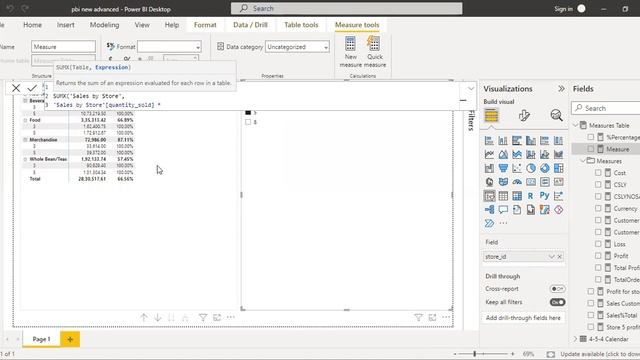Check the Sales%Total field checkbox
This screenshot has height=360, width=640.
[591, 315]
